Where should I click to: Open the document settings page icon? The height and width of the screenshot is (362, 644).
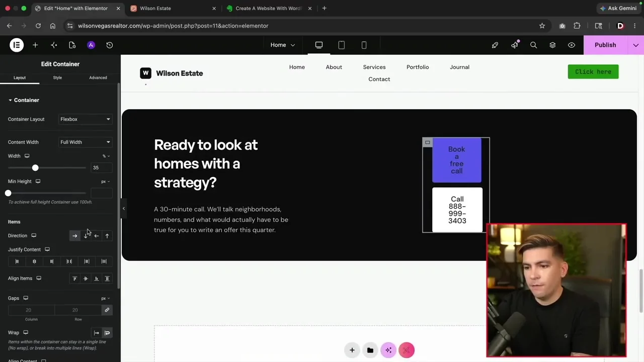pos(72,45)
